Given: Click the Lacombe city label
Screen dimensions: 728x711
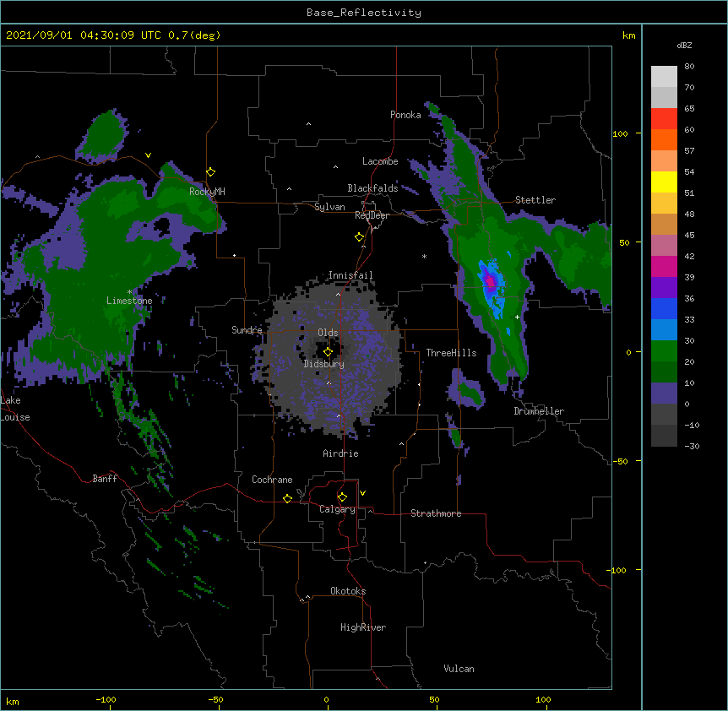Looking at the screenshot, I should click(380, 161).
